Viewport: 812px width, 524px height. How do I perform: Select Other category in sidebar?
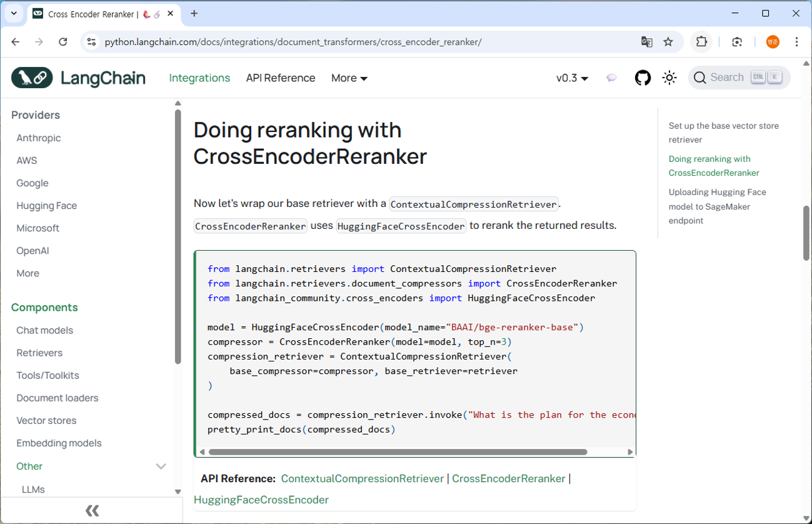29,466
